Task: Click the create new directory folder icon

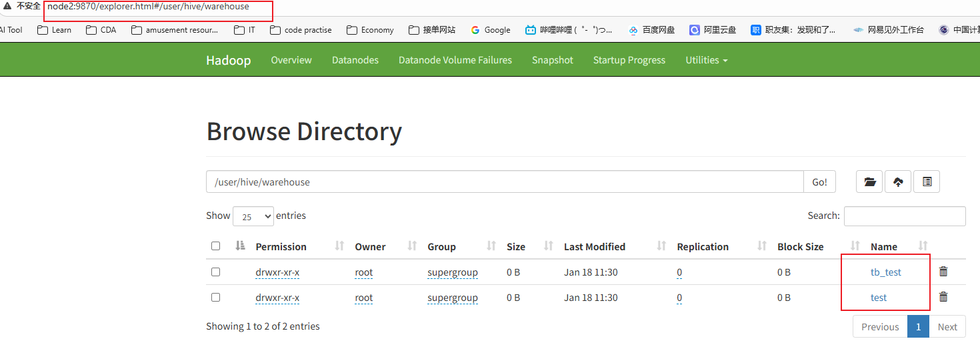Action: point(869,182)
